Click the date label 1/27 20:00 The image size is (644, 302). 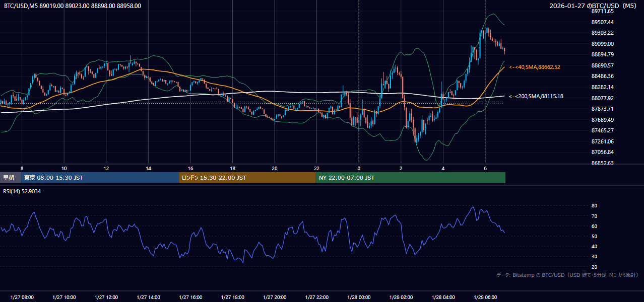[x=275, y=297]
